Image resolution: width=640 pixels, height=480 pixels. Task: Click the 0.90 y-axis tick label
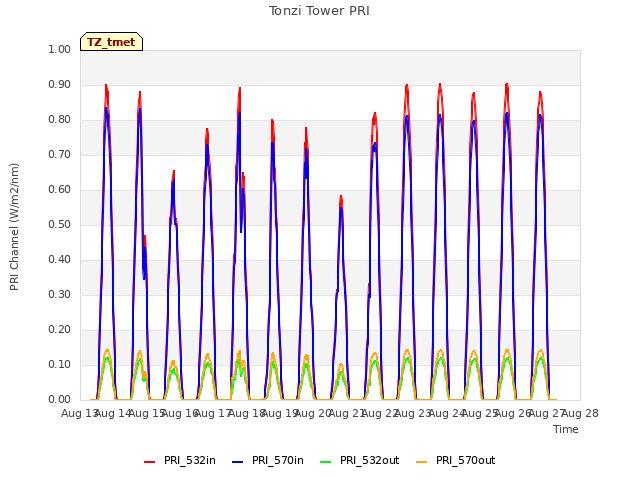[x=60, y=84]
